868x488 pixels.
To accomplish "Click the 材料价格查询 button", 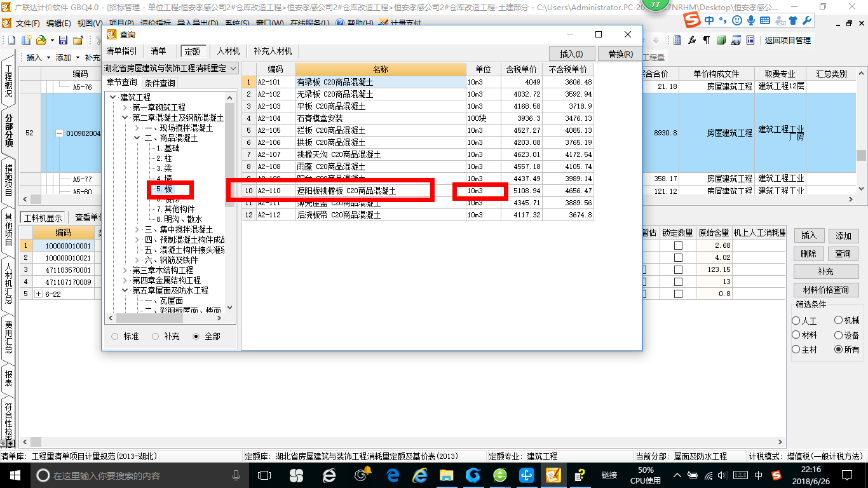I will pyautogui.click(x=825, y=290).
